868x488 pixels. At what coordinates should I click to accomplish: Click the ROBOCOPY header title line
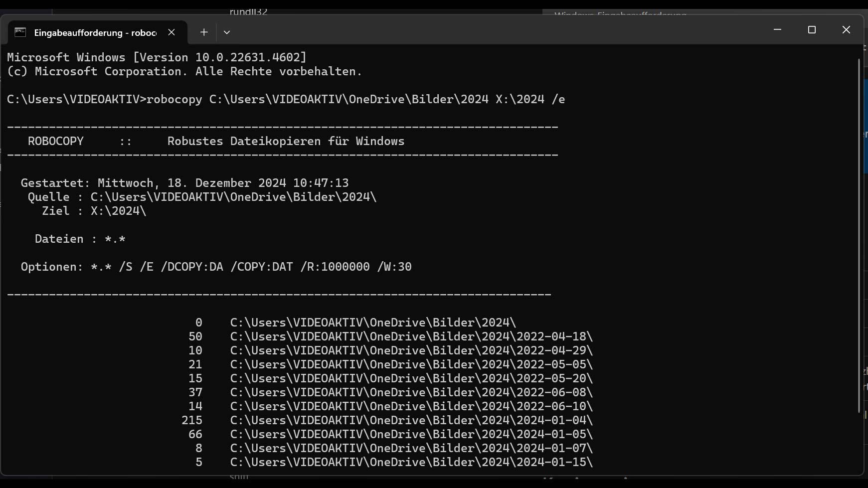coord(215,141)
